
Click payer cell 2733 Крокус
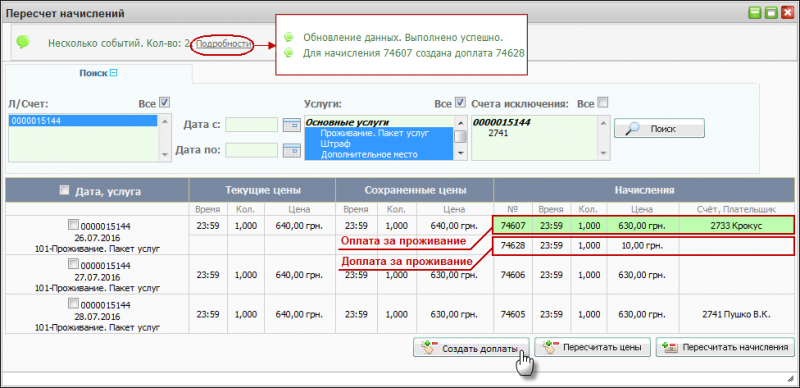click(x=736, y=226)
